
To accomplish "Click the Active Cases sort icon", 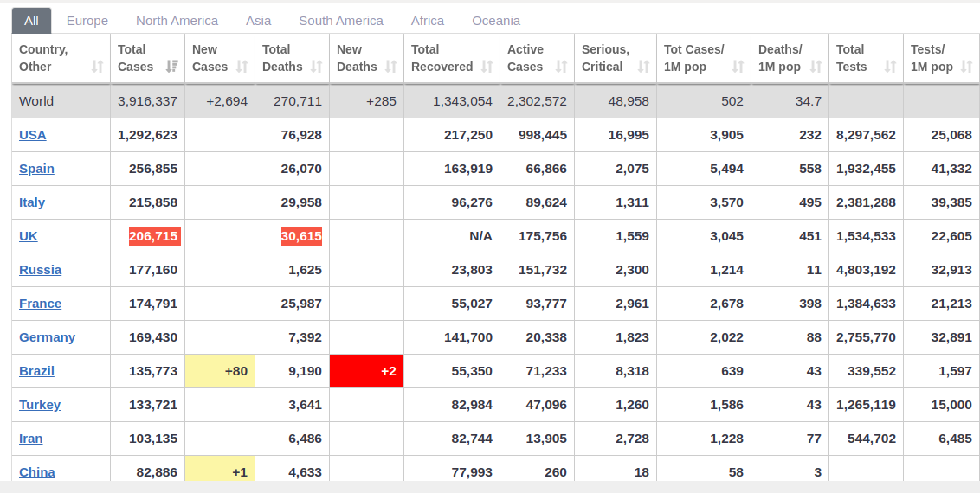I will tap(561, 66).
